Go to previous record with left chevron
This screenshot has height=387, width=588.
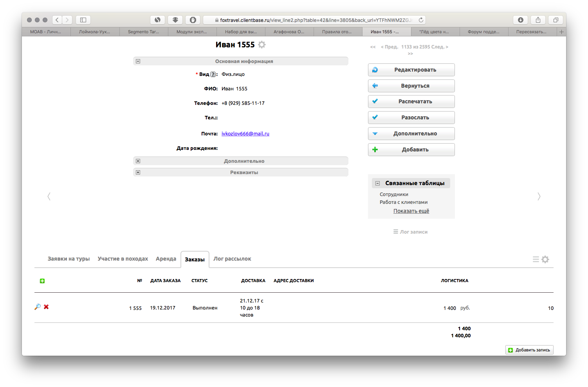pyautogui.click(x=49, y=196)
